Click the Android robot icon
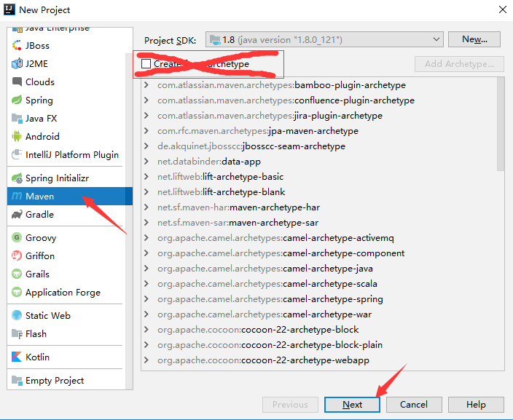The image size is (513, 420). tap(17, 136)
